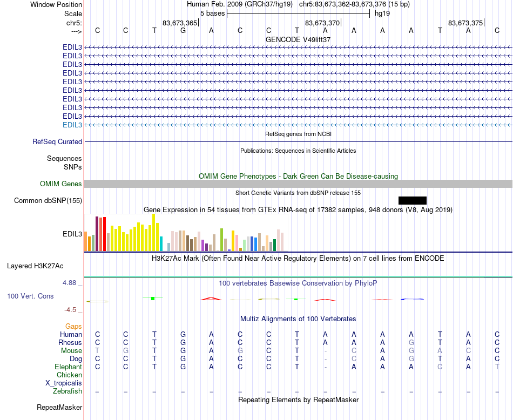Click Repeating Elements by RepeatMasker title
The image size is (513, 420).
[x=298, y=399]
